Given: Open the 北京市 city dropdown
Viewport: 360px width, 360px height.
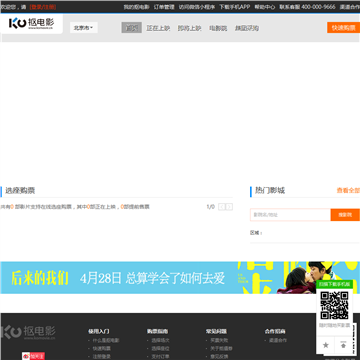Looking at the screenshot, I should [84, 28].
